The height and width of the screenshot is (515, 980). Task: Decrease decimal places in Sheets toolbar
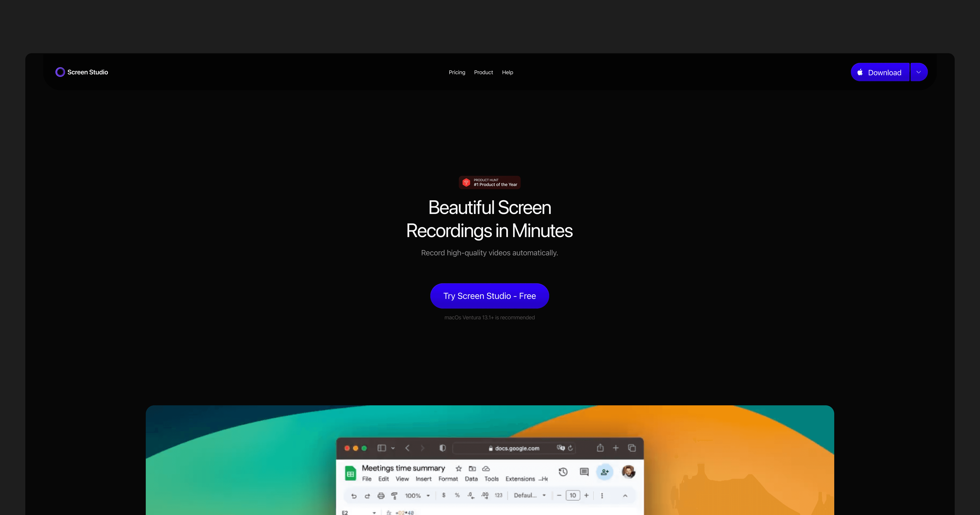point(471,495)
